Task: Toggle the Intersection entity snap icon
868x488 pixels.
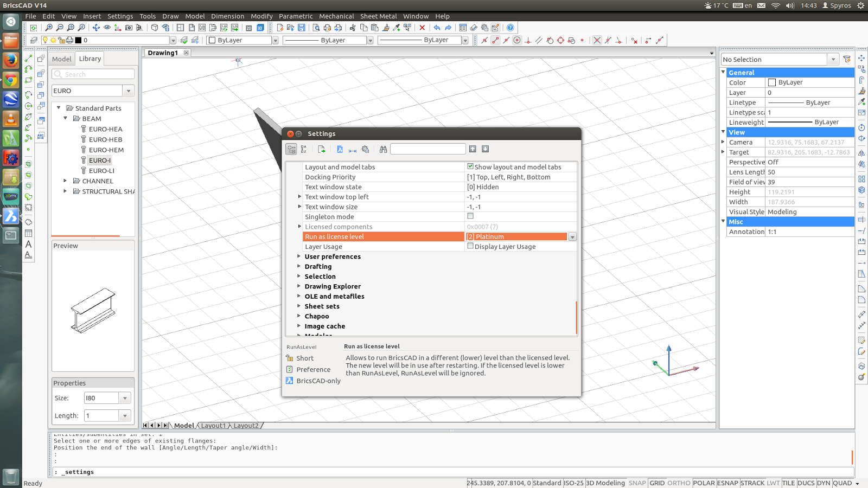Action: pos(597,40)
